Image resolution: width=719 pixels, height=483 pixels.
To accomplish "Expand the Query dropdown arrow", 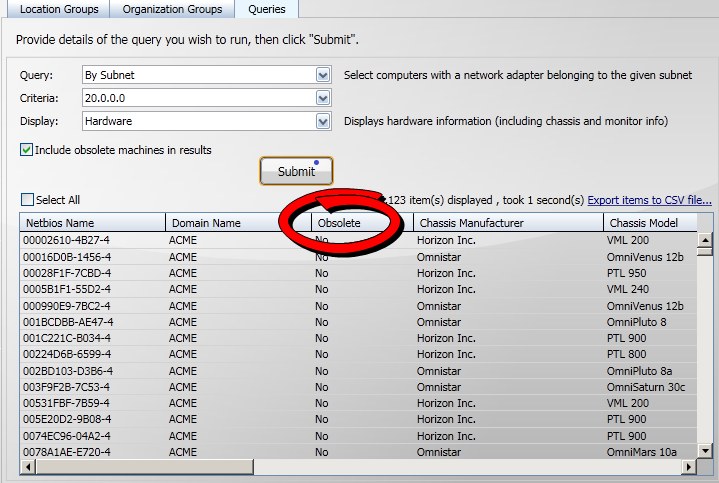I will point(322,75).
